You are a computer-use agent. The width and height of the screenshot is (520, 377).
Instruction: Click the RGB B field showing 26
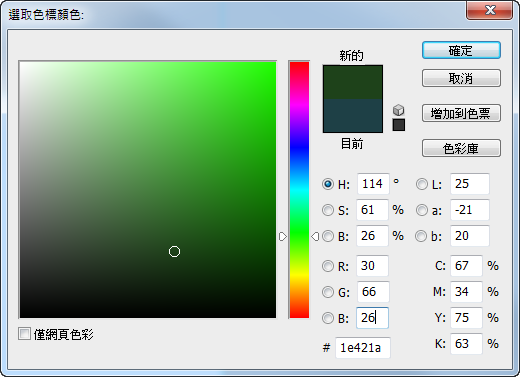coord(372,318)
